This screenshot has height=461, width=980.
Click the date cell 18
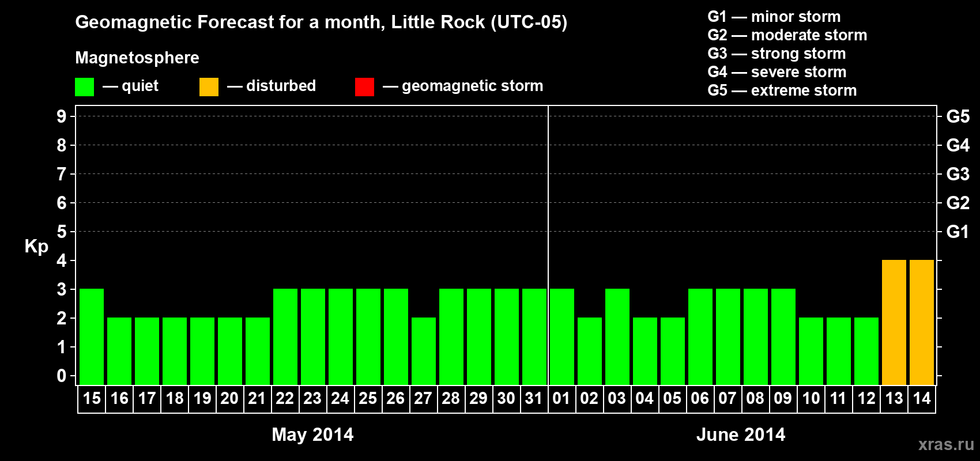point(175,399)
